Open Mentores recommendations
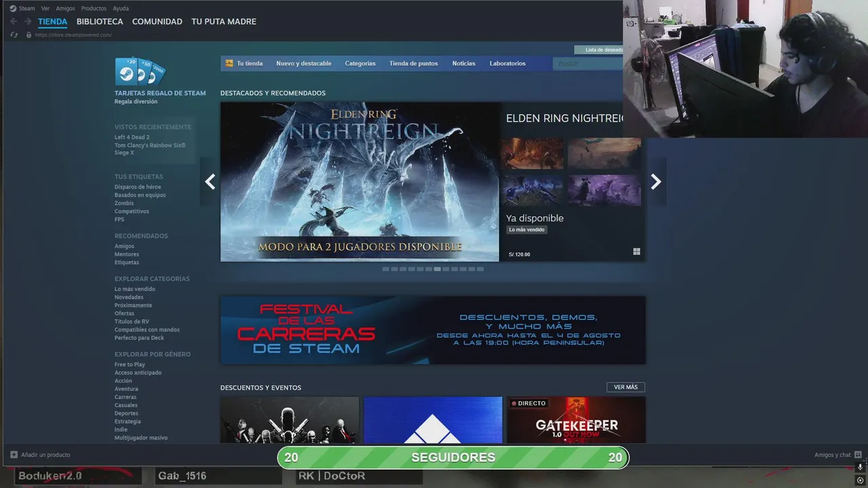Screen dimensions: 868x488 click(127, 254)
